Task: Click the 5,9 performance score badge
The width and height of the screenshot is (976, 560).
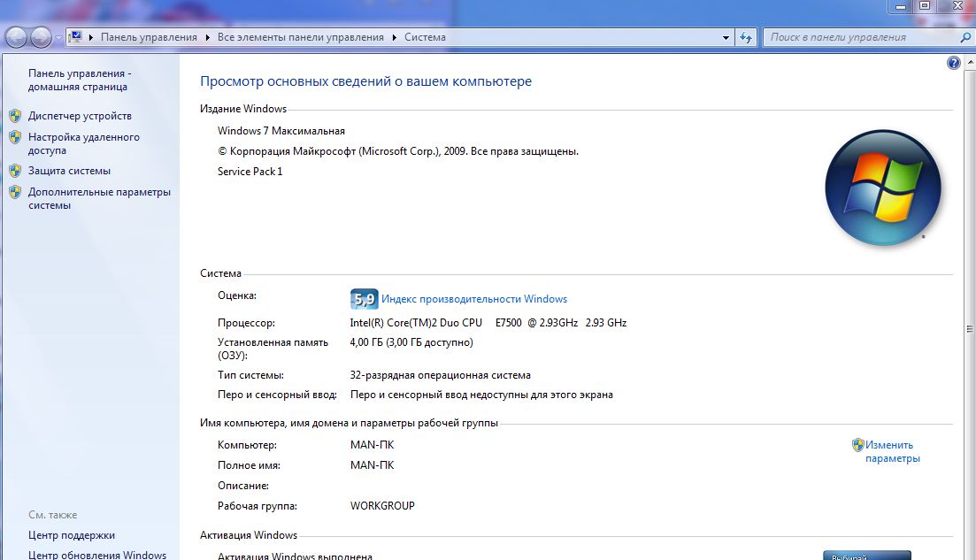Action: tap(365, 299)
